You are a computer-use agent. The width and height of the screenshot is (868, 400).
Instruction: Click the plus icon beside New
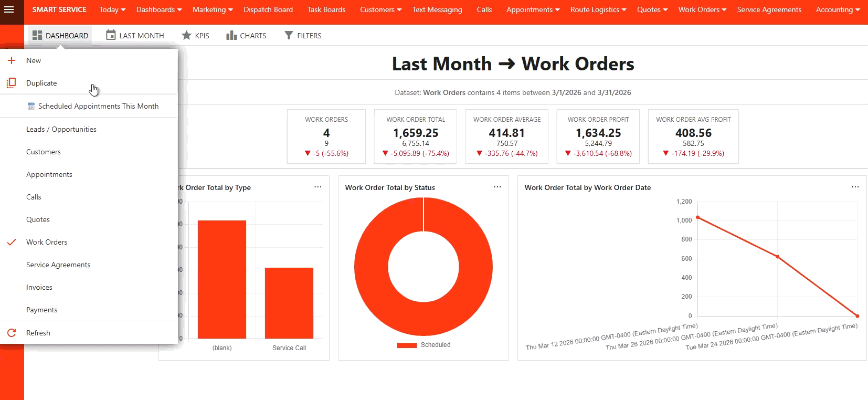12,60
